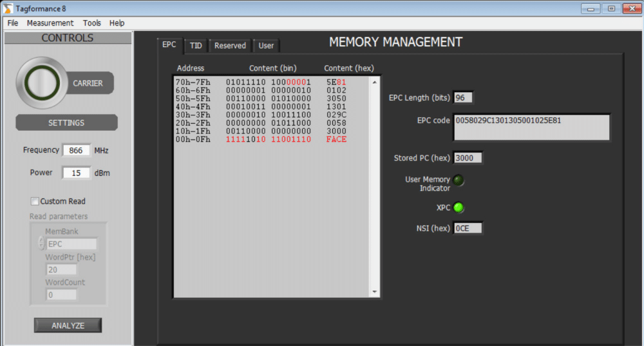Select the EPC memory tab
The width and height of the screenshot is (644, 346).
click(169, 45)
